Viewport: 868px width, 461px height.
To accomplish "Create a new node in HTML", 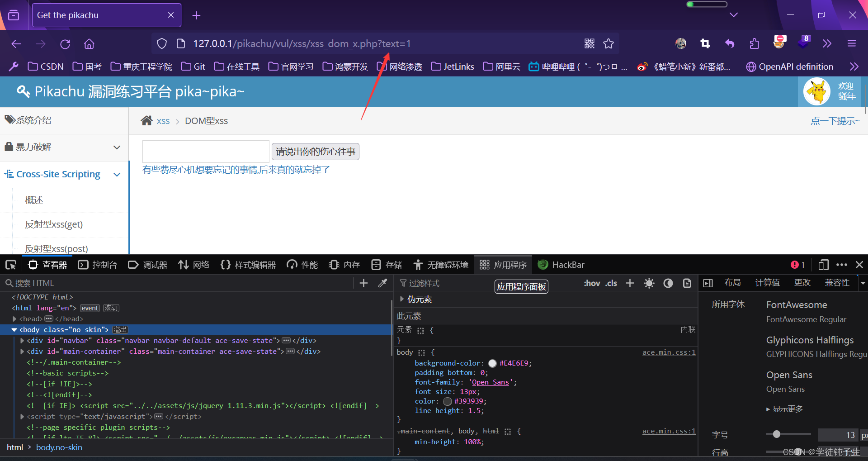I will 363,283.
